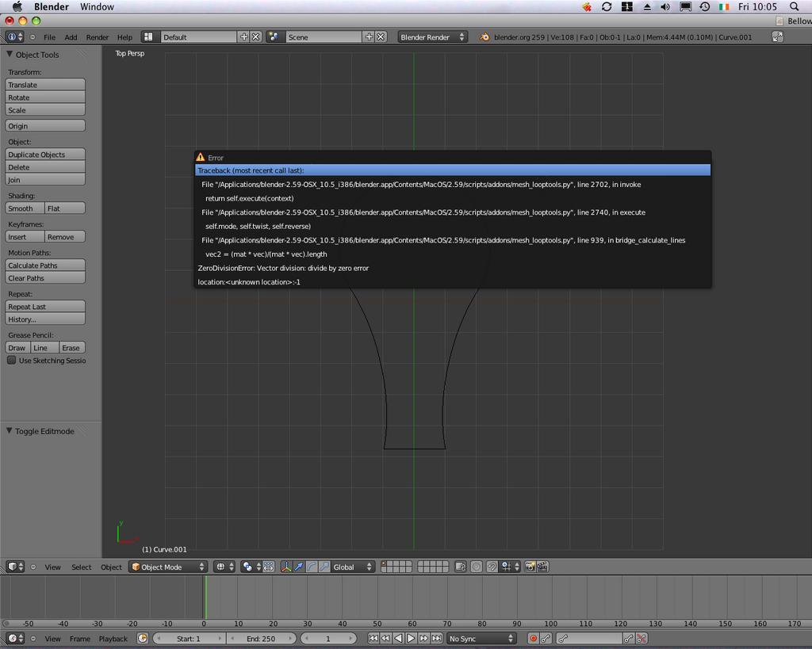The width and height of the screenshot is (812, 649).
Task: Collapse the Toggle Editmode panel
Action: coord(10,430)
